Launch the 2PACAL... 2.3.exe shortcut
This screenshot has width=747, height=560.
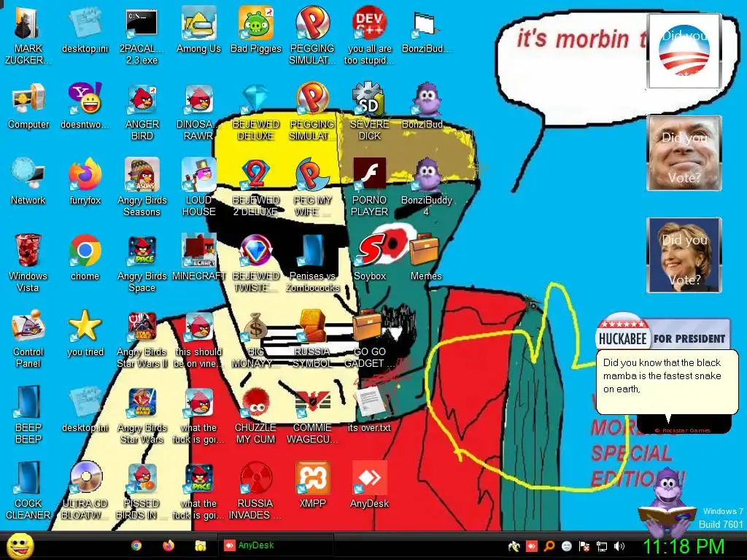pyautogui.click(x=142, y=24)
